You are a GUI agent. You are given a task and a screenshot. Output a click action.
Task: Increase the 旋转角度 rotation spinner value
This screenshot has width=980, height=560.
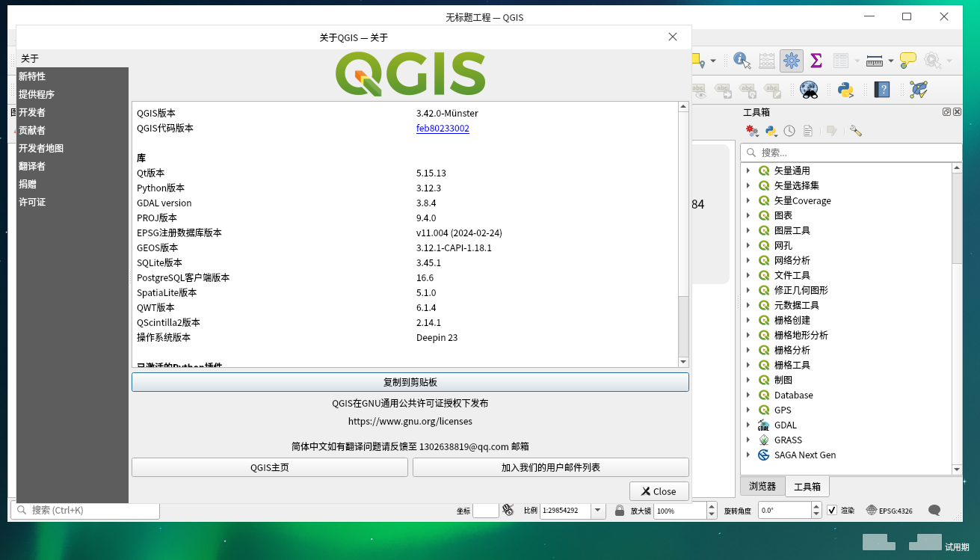pos(816,506)
